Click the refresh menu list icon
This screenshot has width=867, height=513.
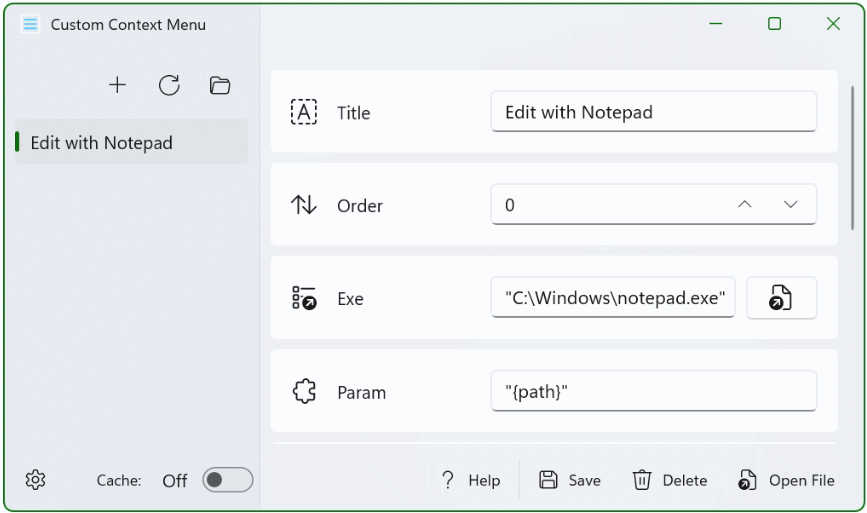click(x=169, y=85)
